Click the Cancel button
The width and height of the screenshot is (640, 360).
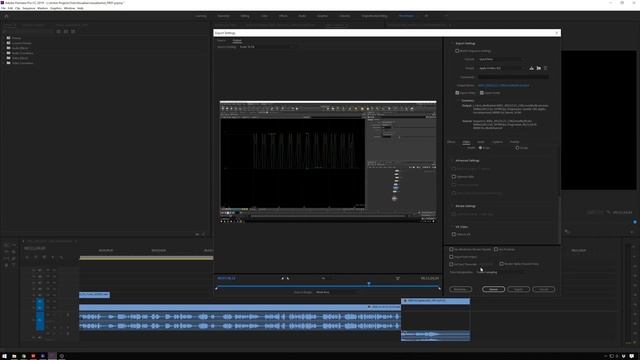click(544, 289)
